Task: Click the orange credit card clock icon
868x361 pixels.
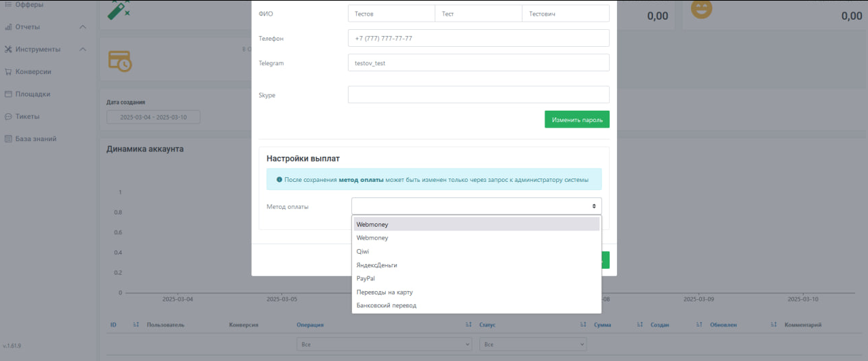Action: (119, 60)
